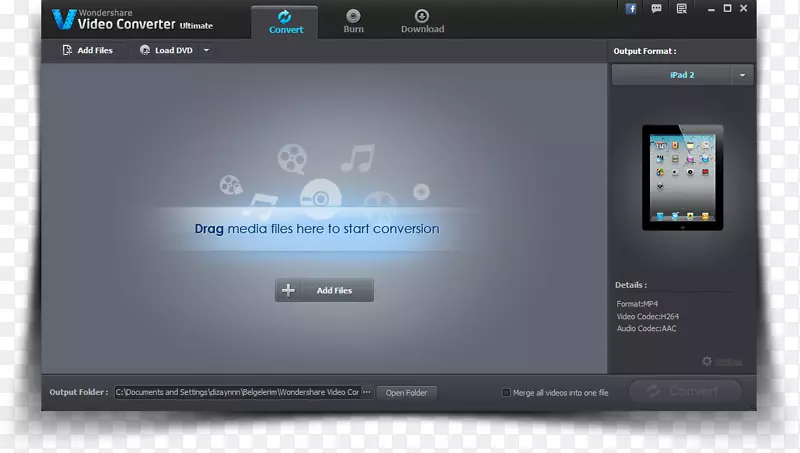Click the settings gear icon above Convert
Screen dimensions: 800x453
tap(707, 361)
